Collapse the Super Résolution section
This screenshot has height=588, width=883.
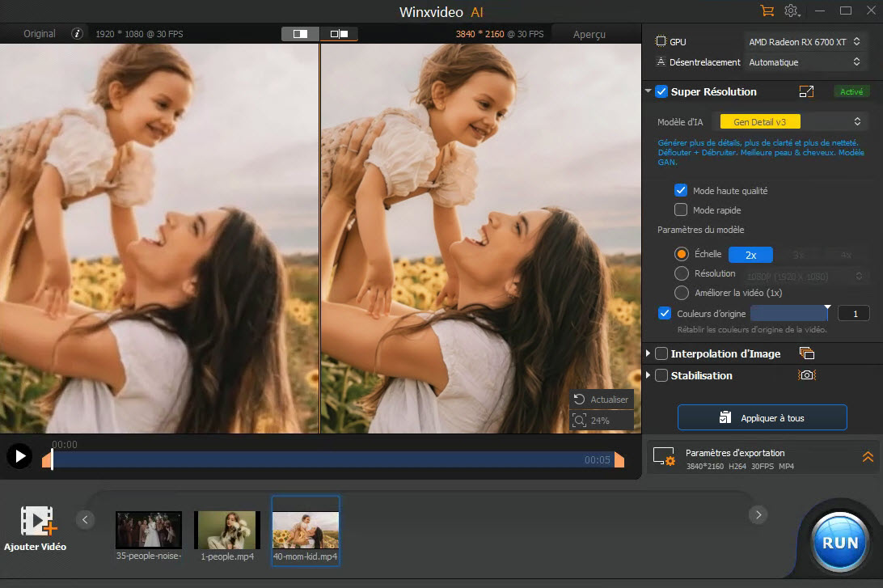tap(649, 91)
